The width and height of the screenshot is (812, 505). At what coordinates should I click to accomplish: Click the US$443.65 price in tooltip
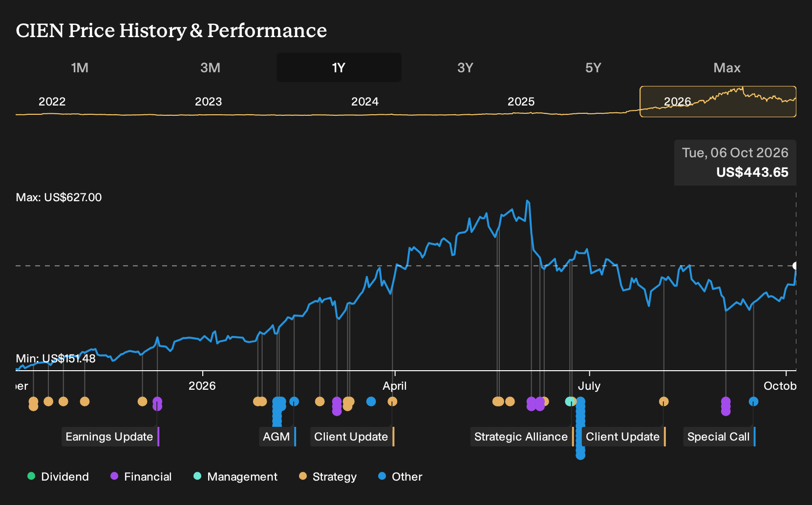pyautogui.click(x=752, y=172)
